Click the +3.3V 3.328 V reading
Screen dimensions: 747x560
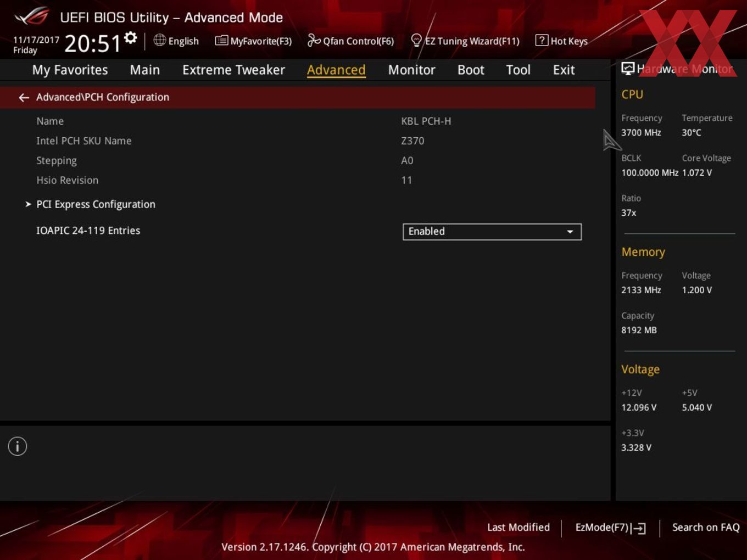click(x=636, y=447)
